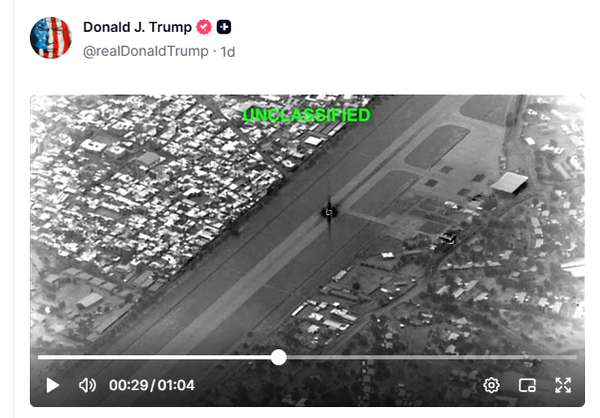Open the post via the 1d timestamp
The image size is (600, 418).
(x=228, y=52)
